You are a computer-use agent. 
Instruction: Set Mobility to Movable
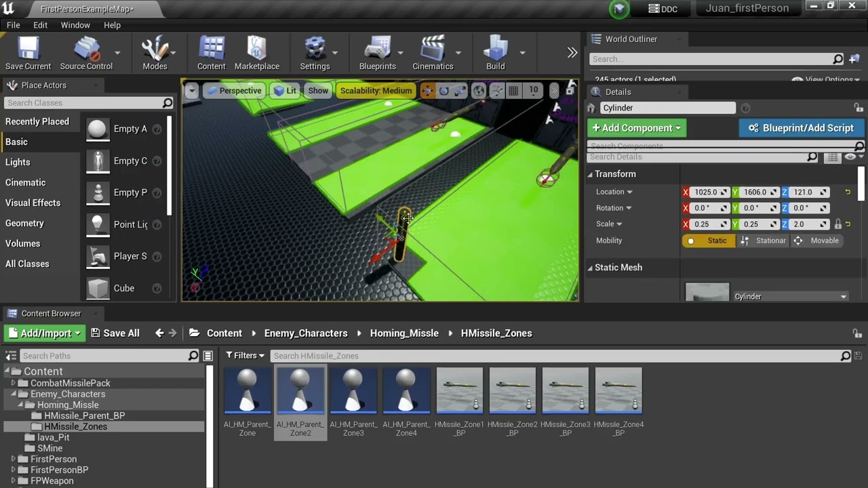817,241
